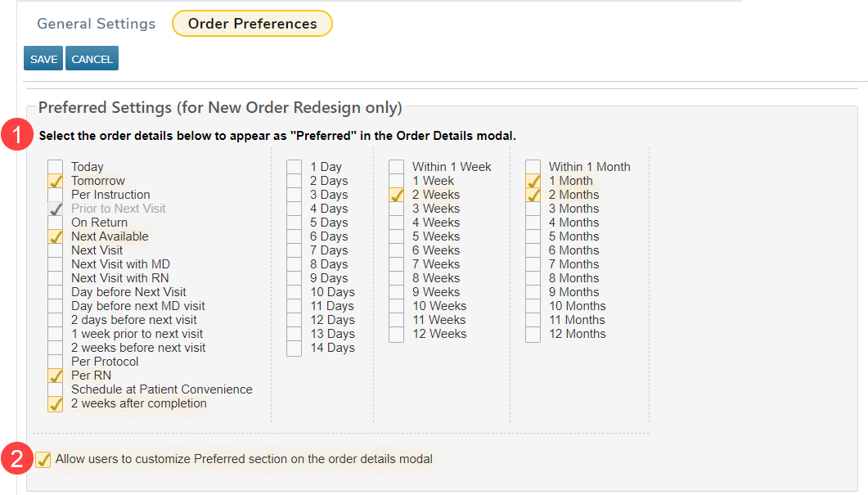
Task: Check the Per Protocol option
Action: click(x=55, y=362)
